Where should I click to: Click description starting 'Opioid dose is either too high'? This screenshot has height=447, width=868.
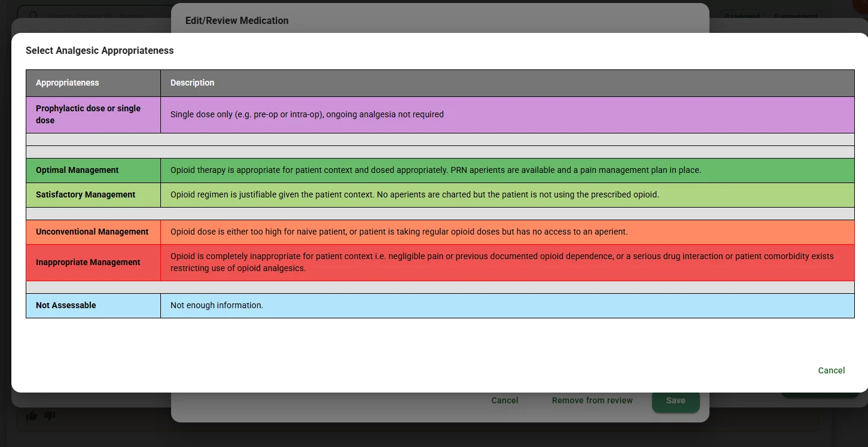click(399, 232)
